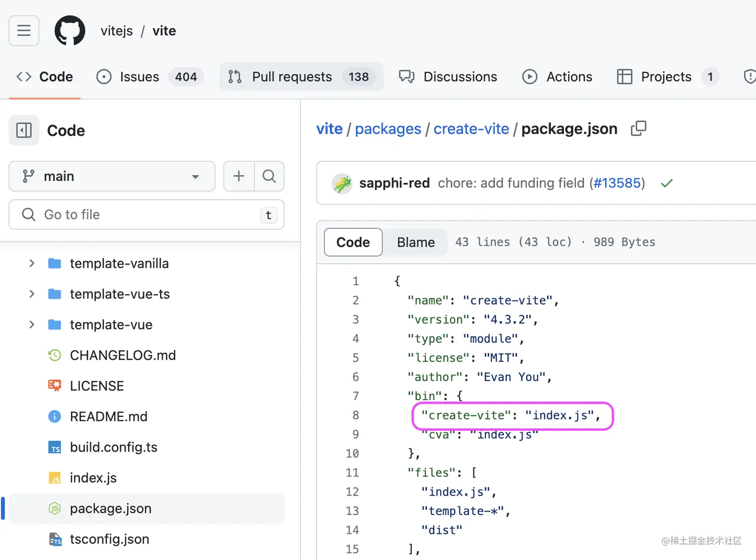Click the add file plus button
The image size is (756, 560).
(239, 176)
